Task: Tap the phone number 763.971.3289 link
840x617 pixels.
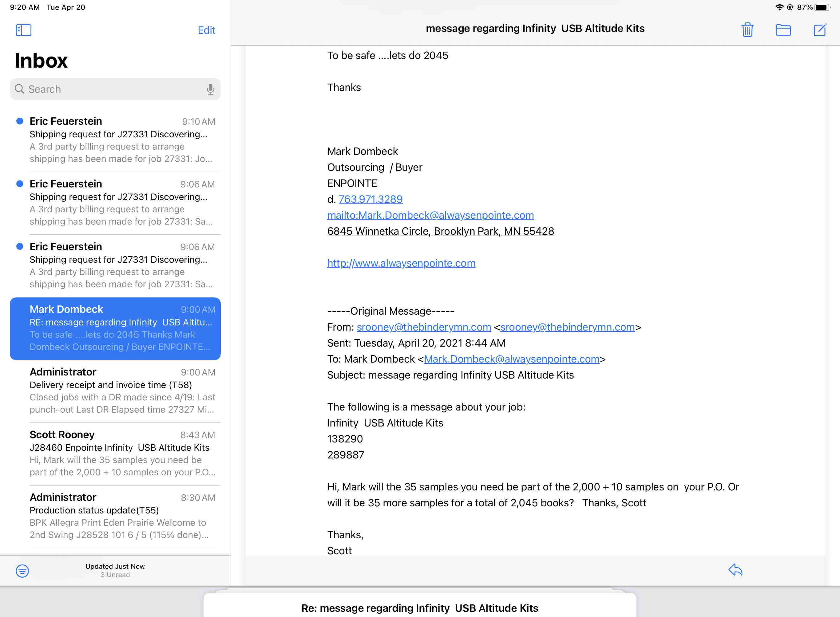Action: point(370,199)
